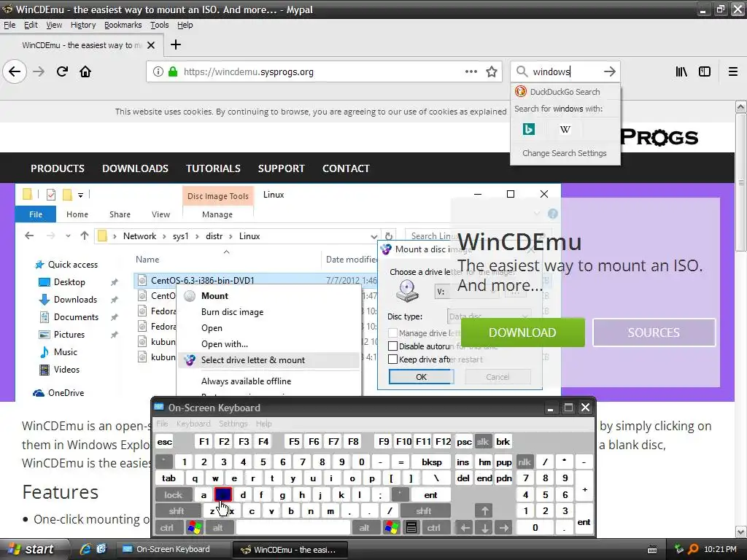
Task: Launch Internet Explorer from quick launch
Action: pyautogui.click(x=85, y=549)
